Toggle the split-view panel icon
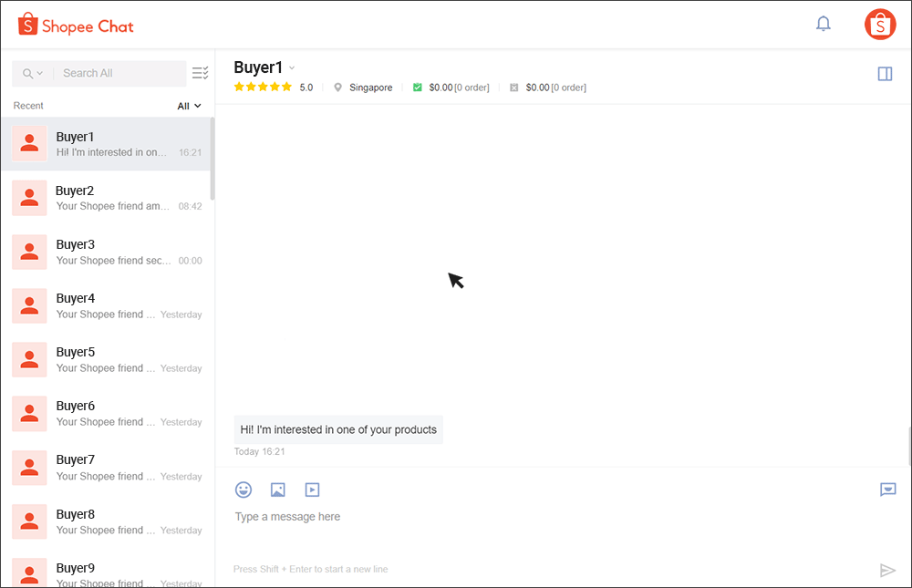The image size is (912, 588). pos(885,74)
